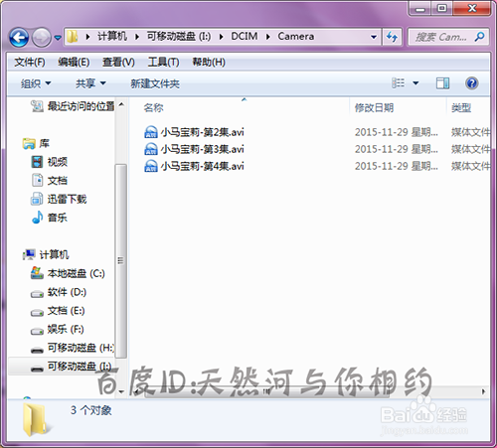The height and width of the screenshot is (448, 497).
Task: Select Camera in the address breadcrumb
Action: point(295,36)
